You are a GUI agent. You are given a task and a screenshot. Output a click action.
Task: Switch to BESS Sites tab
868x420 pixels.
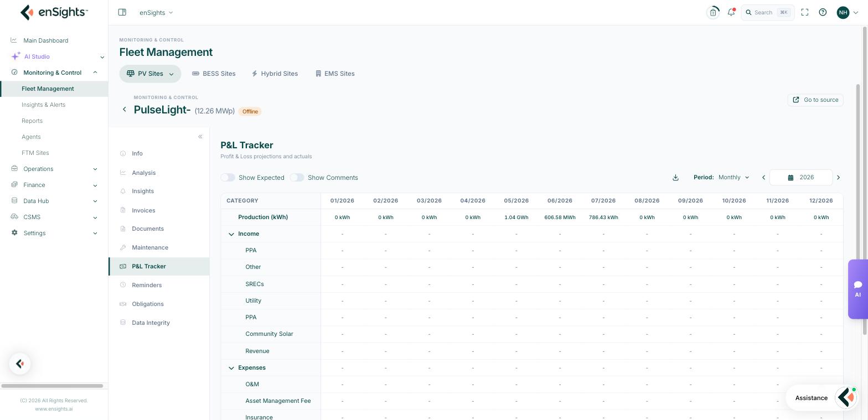[214, 74]
